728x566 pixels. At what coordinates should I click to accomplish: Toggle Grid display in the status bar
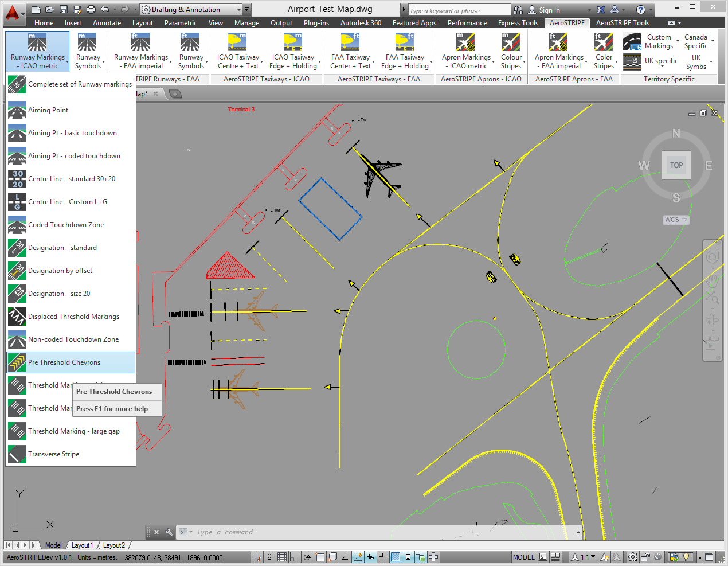[x=282, y=557]
